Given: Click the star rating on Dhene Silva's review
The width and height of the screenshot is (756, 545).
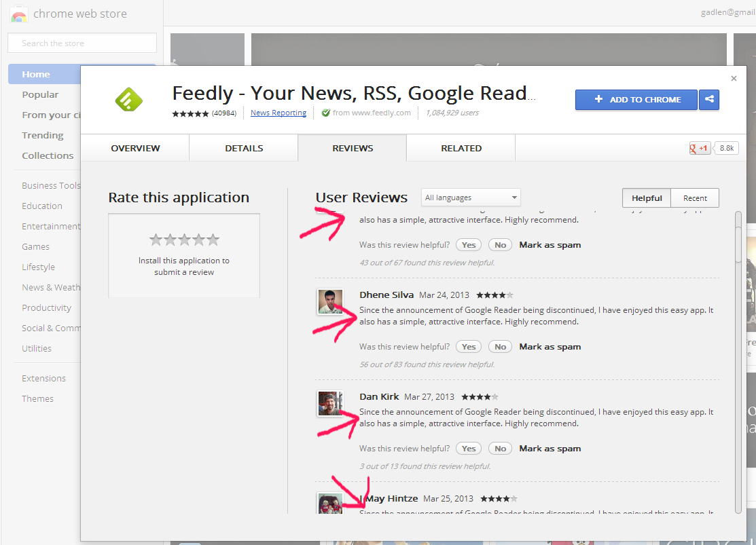Looking at the screenshot, I should tap(494, 295).
